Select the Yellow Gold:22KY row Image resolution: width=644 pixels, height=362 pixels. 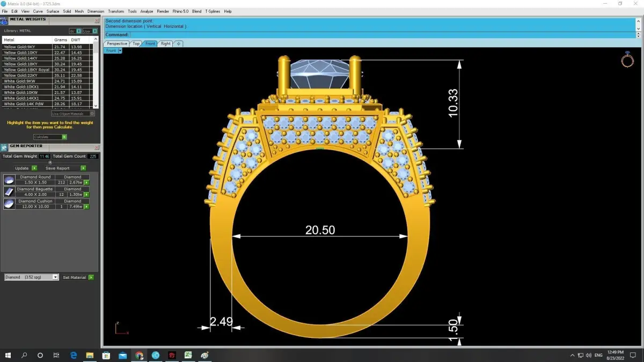(x=48, y=76)
